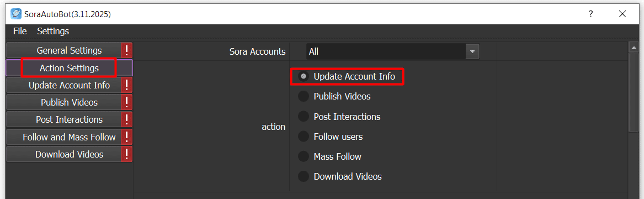This screenshot has height=199, width=644.
Task: Click the red warning icon beside General Settings
Action: (x=126, y=50)
